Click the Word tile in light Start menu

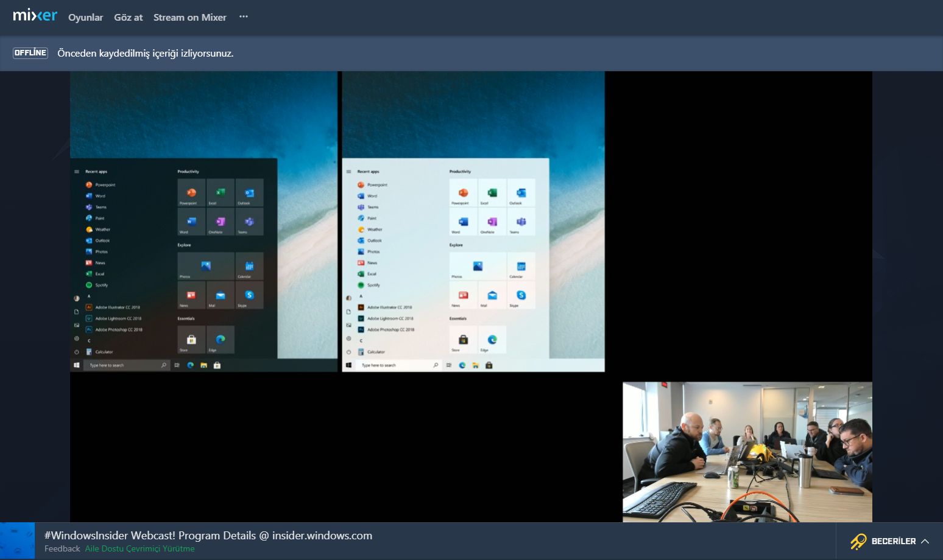point(463,222)
